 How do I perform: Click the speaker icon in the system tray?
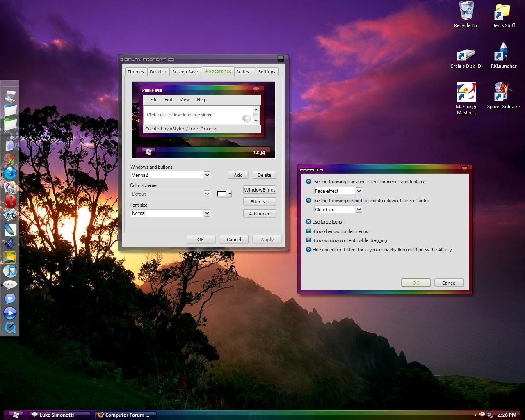490,415
